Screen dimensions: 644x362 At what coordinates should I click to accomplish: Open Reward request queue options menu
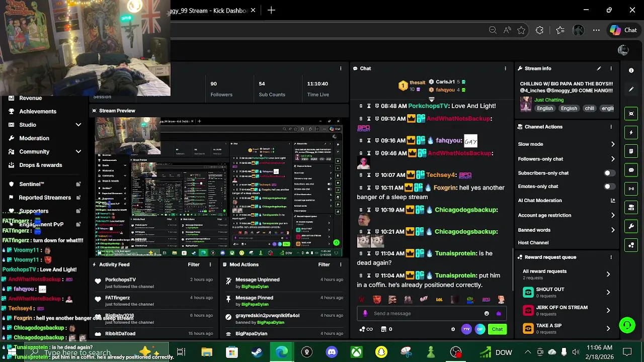click(611, 257)
